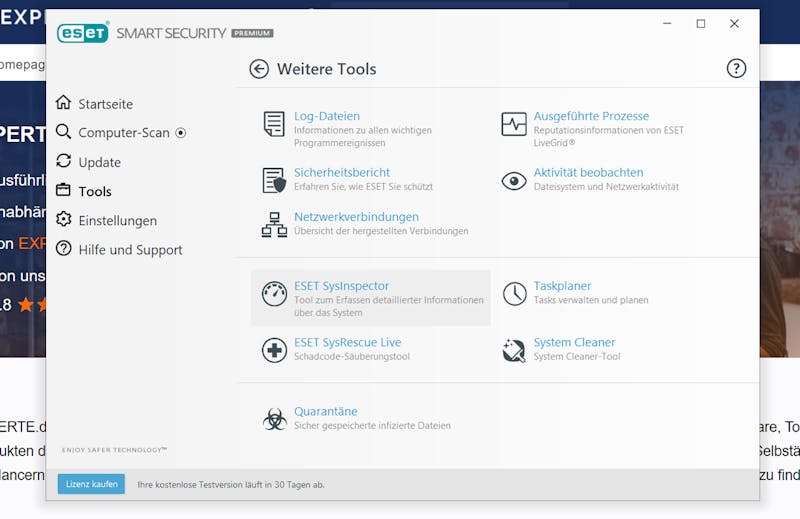800x519 pixels.
Task: Click the 'Weitere Tools' heading
Action: pos(327,69)
